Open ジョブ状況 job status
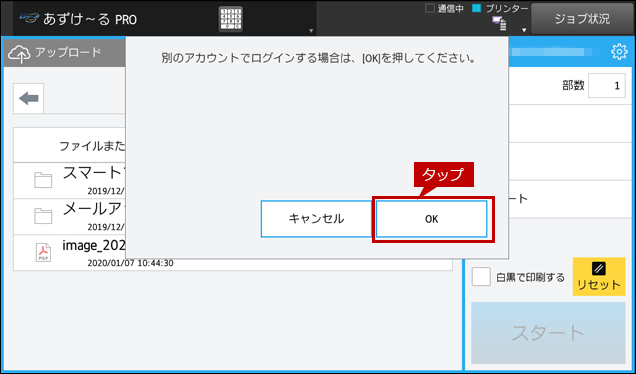 coord(582,19)
